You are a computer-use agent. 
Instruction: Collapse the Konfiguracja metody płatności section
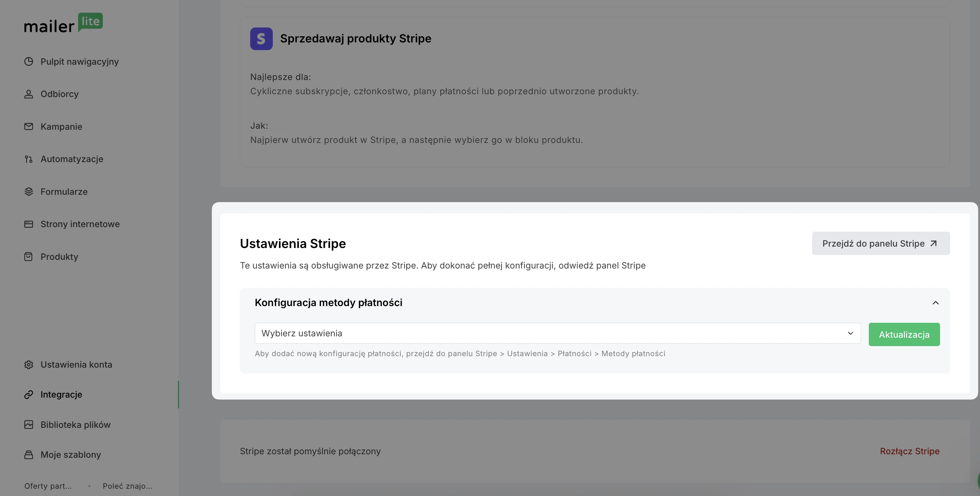936,303
